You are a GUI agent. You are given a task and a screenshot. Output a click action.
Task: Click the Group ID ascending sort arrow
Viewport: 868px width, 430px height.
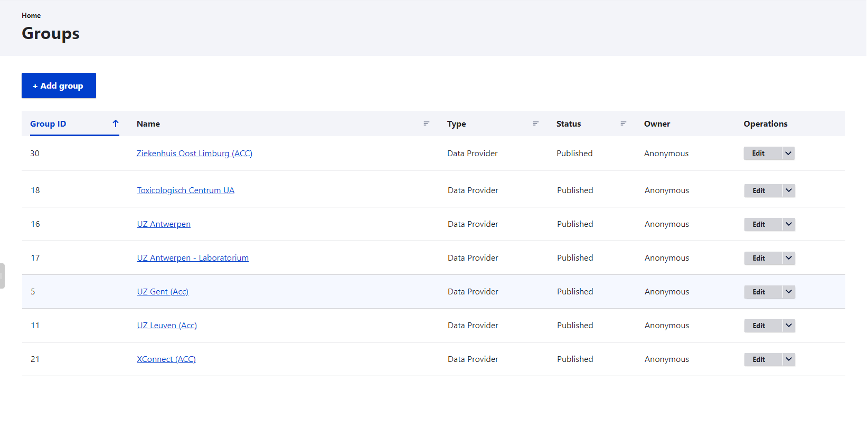click(x=115, y=123)
